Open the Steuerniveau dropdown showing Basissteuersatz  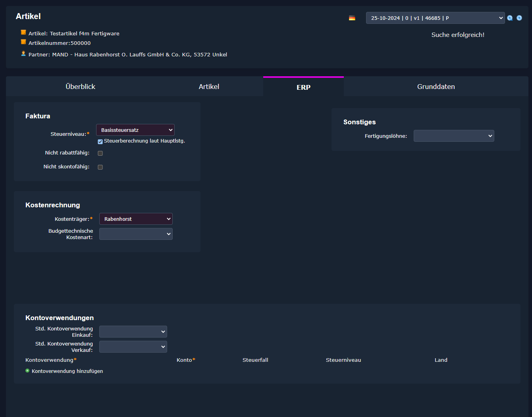[135, 130]
